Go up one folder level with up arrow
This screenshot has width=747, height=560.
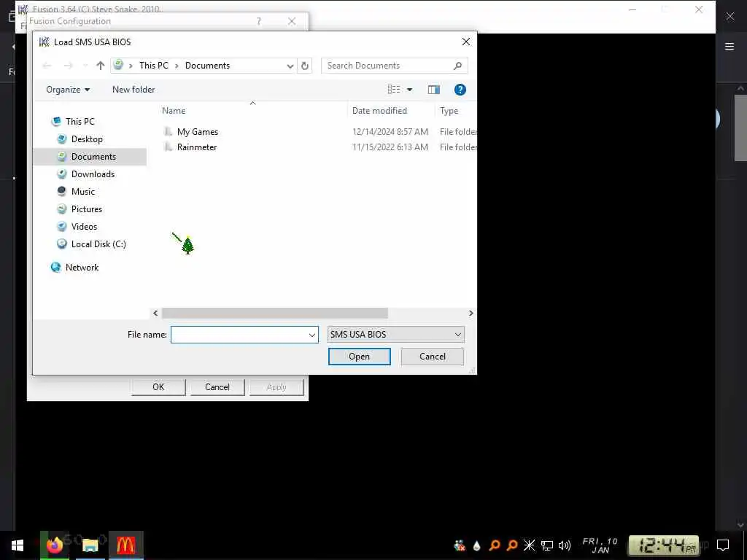coord(100,66)
